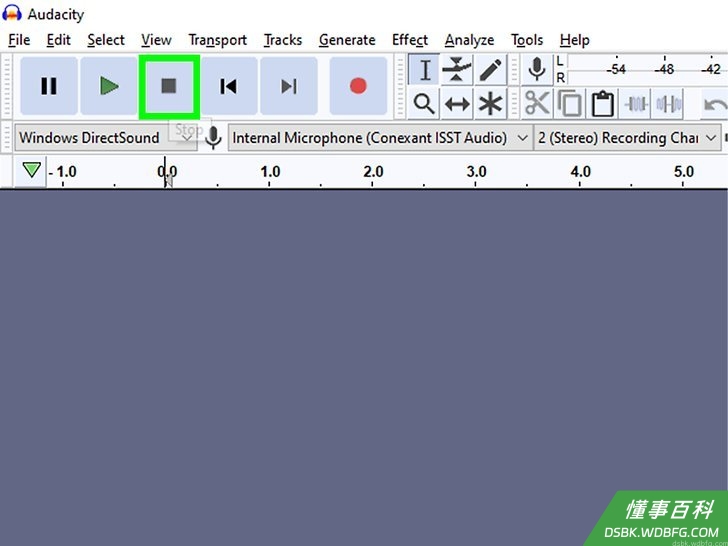Open the Tools menu
728x546 pixels.
pos(527,40)
